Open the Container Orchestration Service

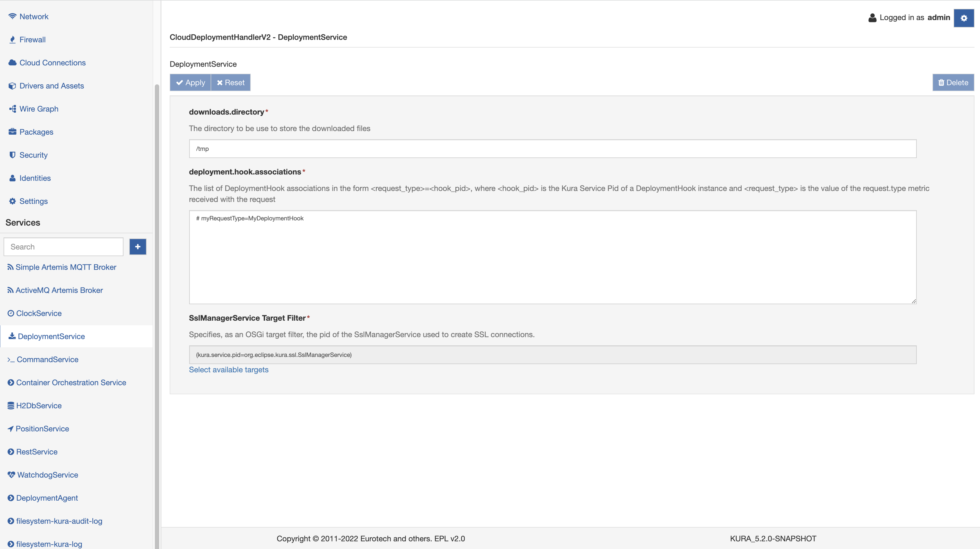[71, 382]
